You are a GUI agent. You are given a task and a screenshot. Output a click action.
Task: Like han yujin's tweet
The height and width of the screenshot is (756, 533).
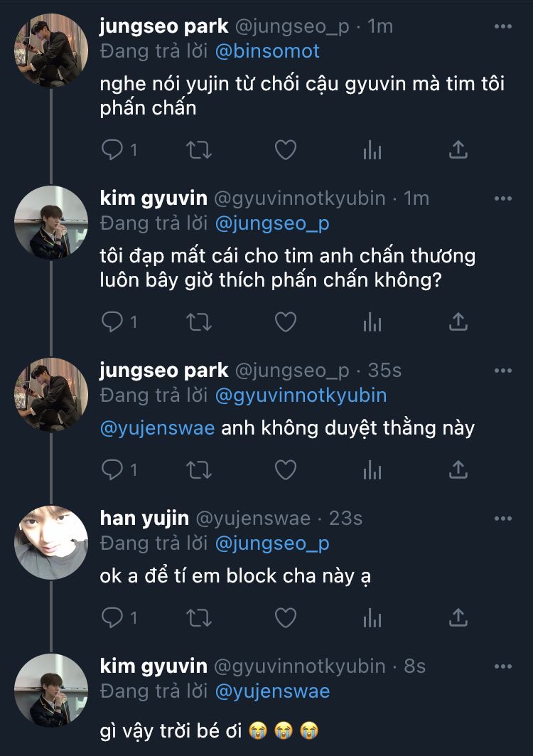tap(285, 617)
